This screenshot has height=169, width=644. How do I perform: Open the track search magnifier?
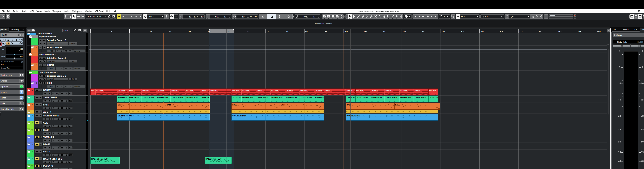85,30
